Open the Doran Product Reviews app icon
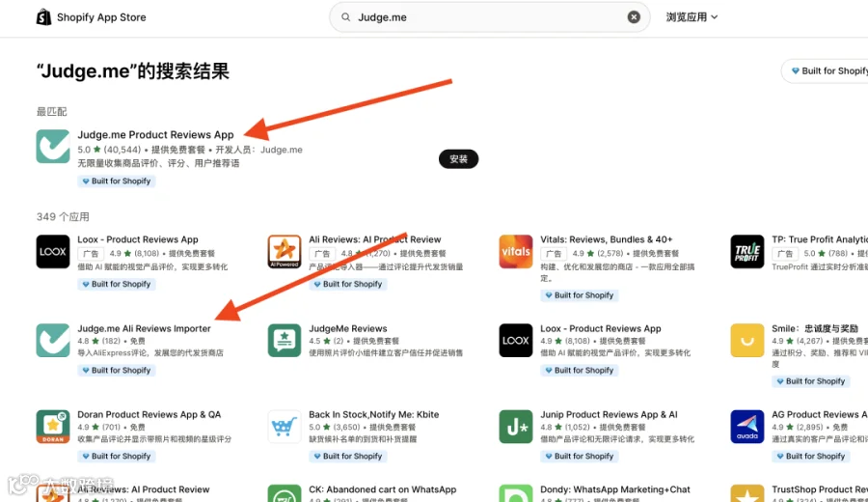 tap(53, 427)
